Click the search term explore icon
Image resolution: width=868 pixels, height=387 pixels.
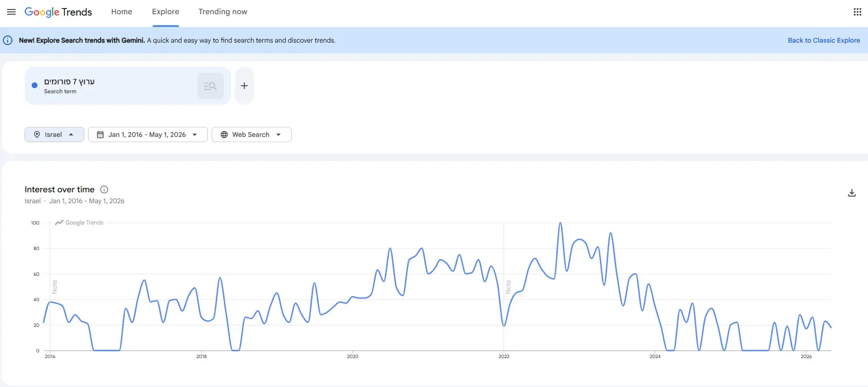(210, 86)
